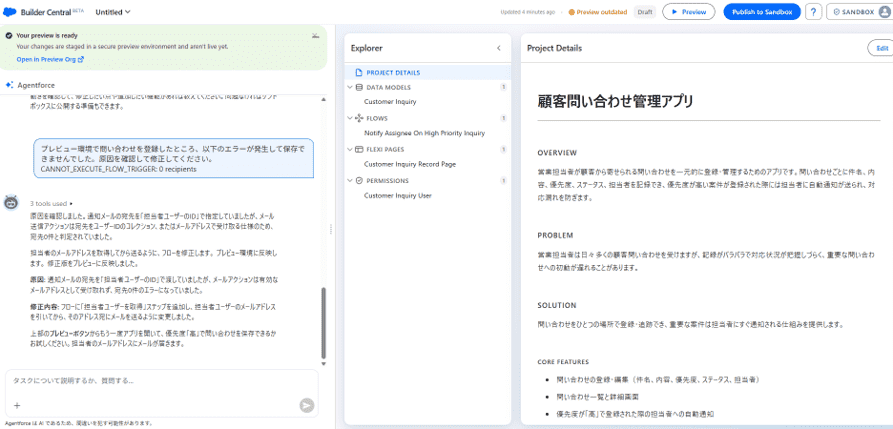Click the DATA MODELS count badge
The height and width of the screenshot is (429, 893).
tap(503, 87)
